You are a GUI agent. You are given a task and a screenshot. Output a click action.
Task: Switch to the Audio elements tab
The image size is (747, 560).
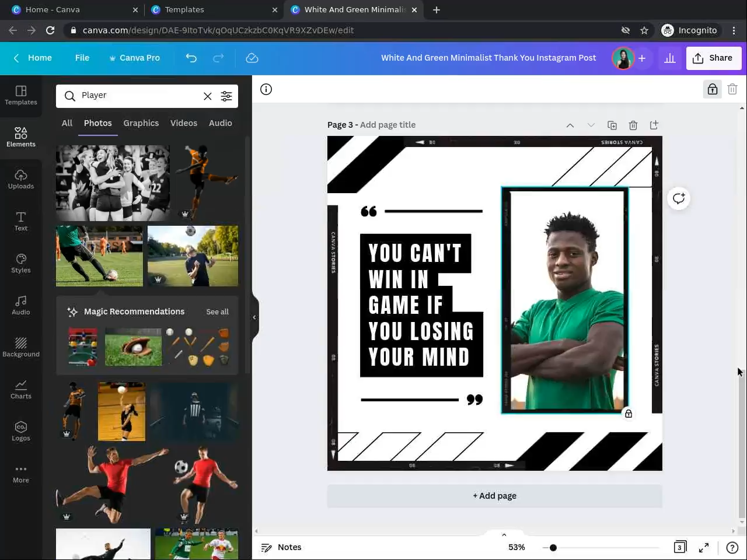[221, 123]
